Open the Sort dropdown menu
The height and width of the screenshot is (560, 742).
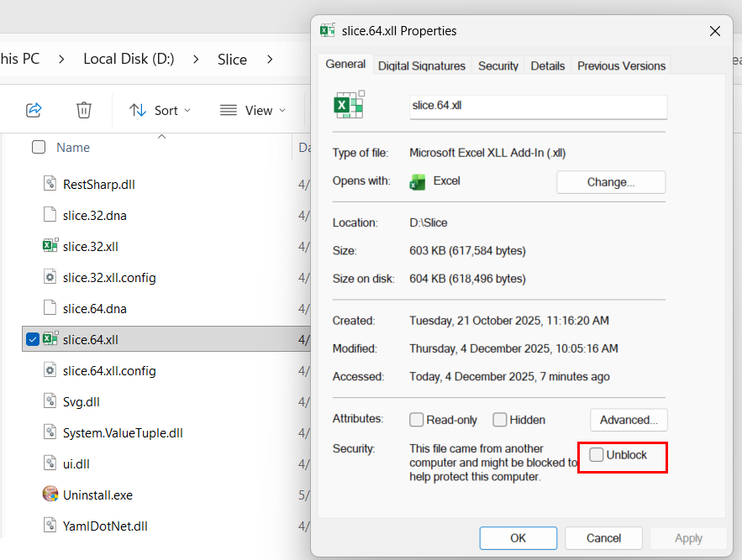click(x=160, y=110)
